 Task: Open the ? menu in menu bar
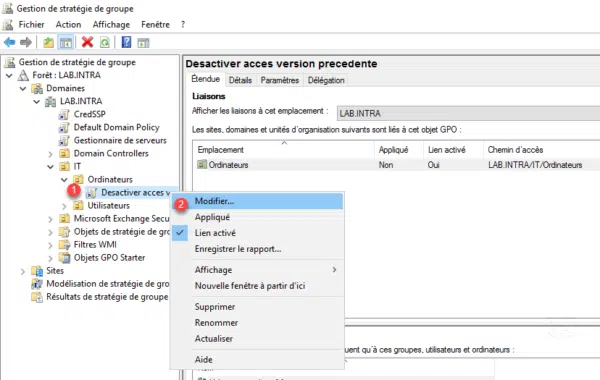tap(183, 24)
